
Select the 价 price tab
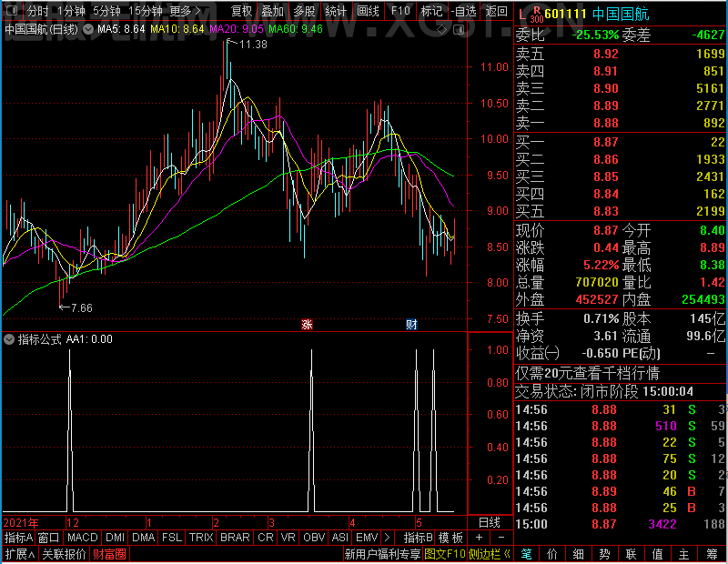(x=552, y=554)
